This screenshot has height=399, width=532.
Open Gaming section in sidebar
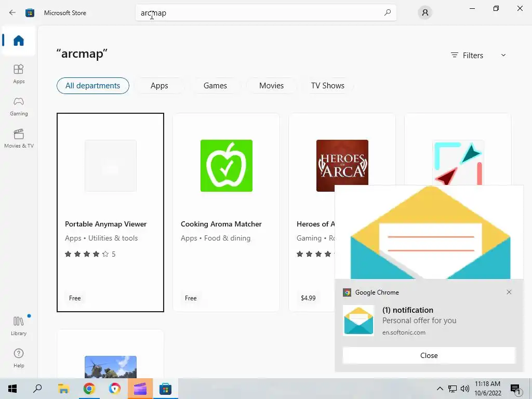[x=19, y=106]
